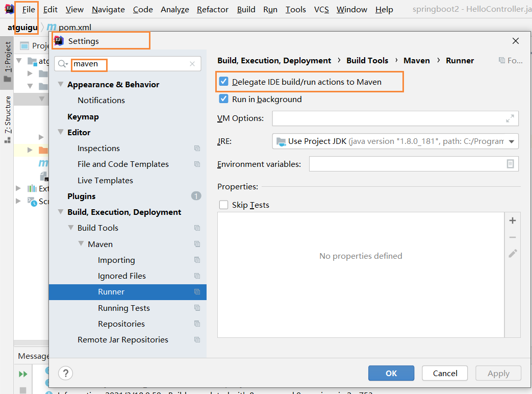
Task: Click project-level icon next to Repositories
Action: [197, 324]
